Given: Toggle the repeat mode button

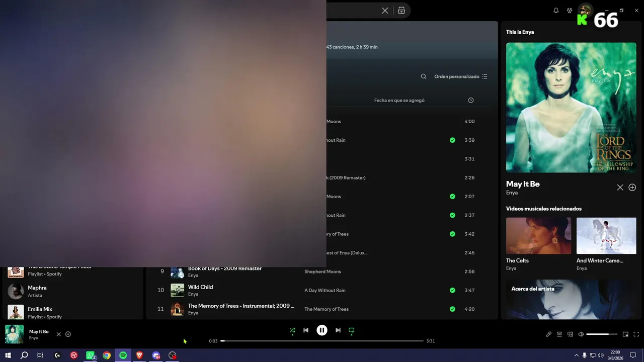Looking at the screenshot, I should 352,330.
